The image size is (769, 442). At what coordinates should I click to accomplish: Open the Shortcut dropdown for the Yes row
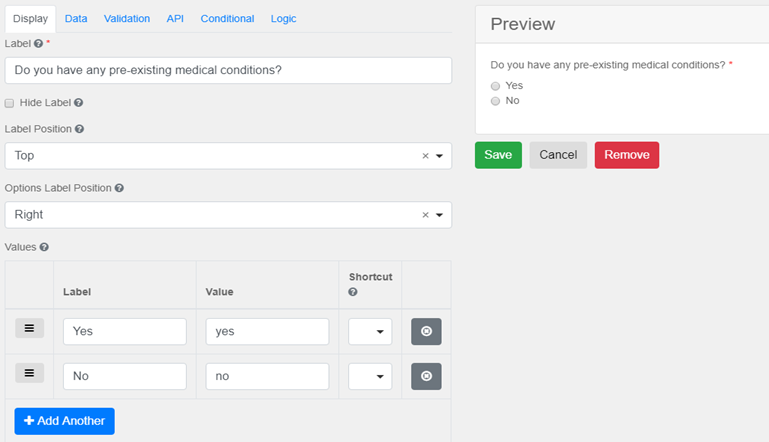[x=370, y=332]
